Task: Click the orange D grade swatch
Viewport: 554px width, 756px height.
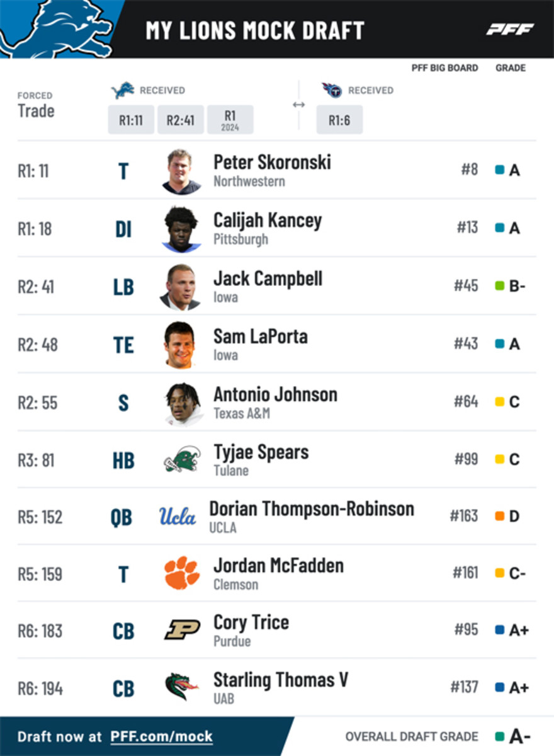Action: (500, 517)
